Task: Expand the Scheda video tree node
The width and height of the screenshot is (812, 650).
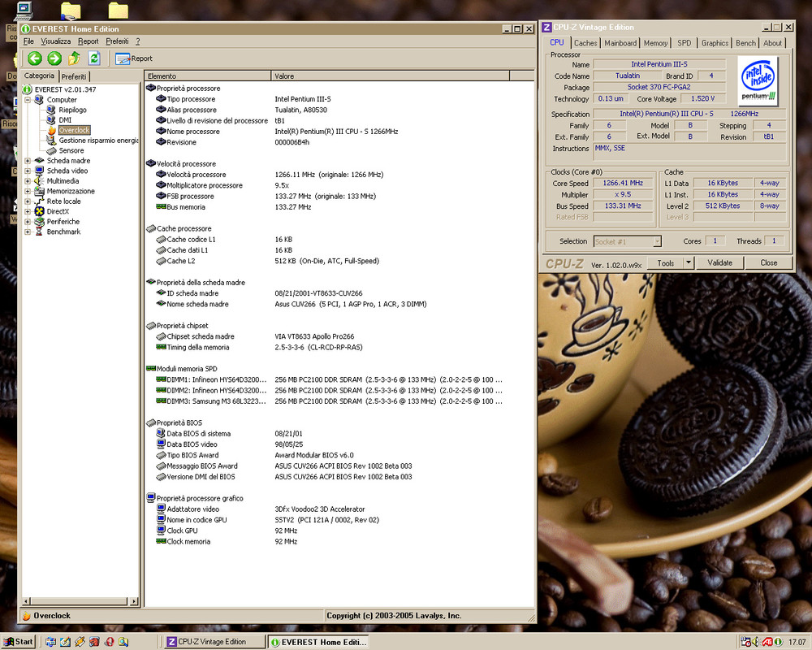Action: click(x=28, y=171)
